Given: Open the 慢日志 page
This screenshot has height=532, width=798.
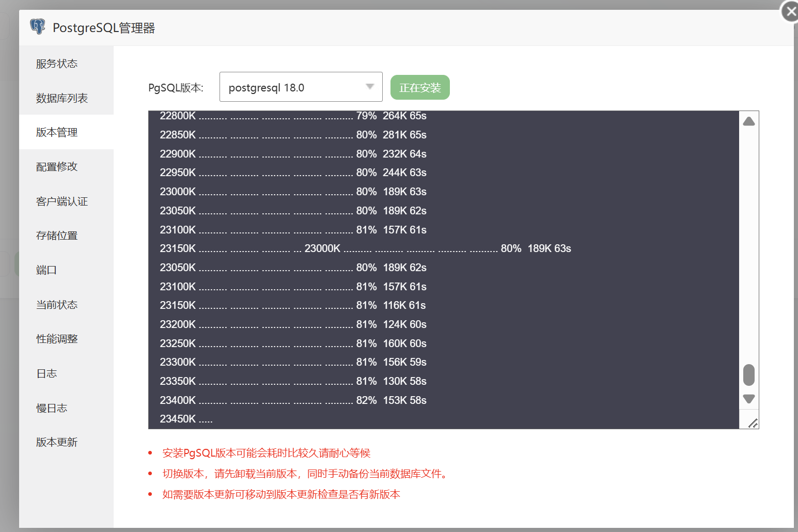Looking at the screenshot, I should click(51, 408).
